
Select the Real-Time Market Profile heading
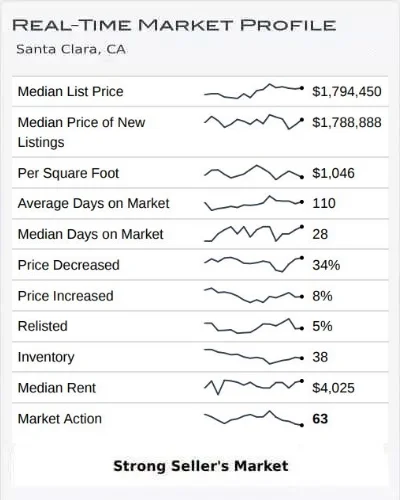(174, 25)
